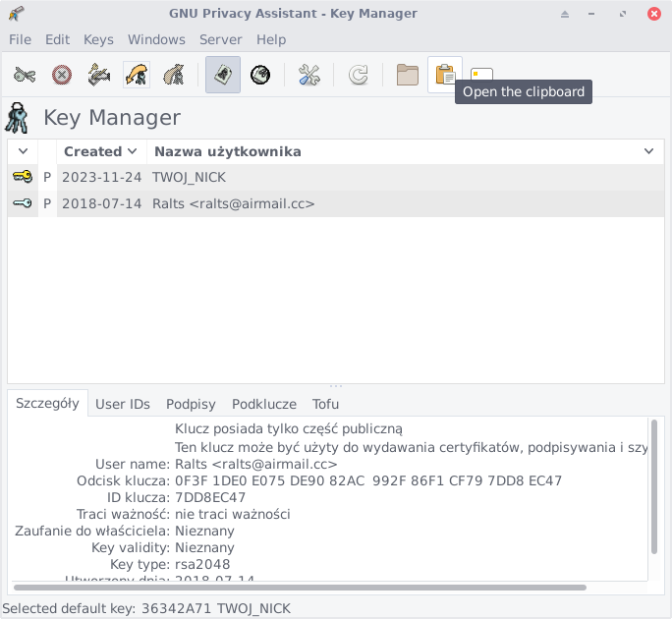Sort keys by the Created column
672x619 pixels.
coord(99,151)
